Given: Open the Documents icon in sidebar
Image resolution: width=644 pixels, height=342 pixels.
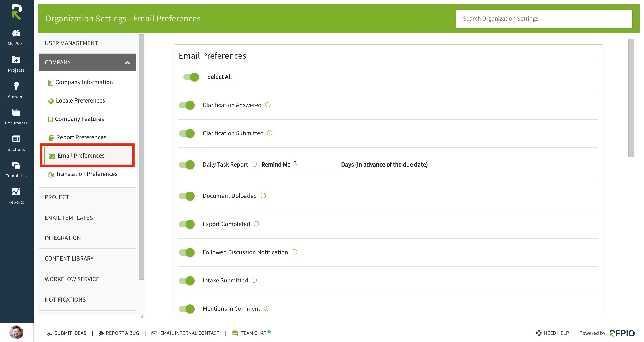Looking at the screenshot, I should [16, 112].
